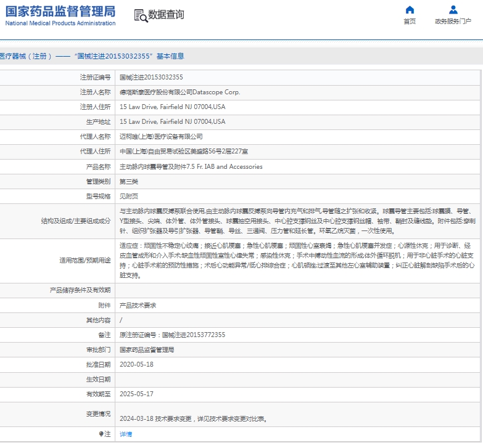Click the home (首页) house icon

[x=410, y=10]
